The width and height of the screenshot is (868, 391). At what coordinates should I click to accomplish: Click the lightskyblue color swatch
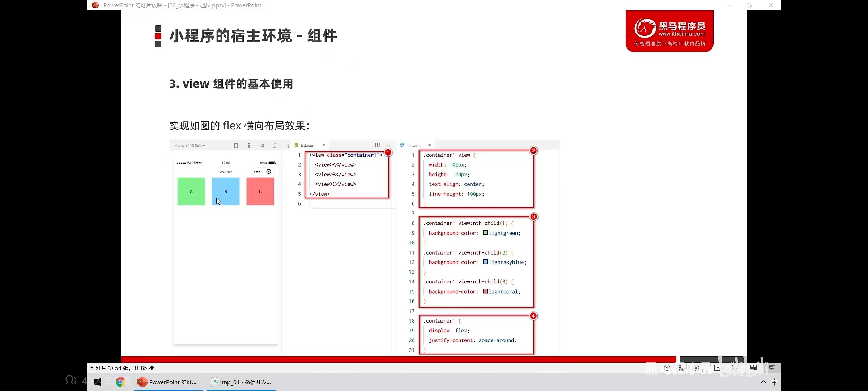click(485, 262)
